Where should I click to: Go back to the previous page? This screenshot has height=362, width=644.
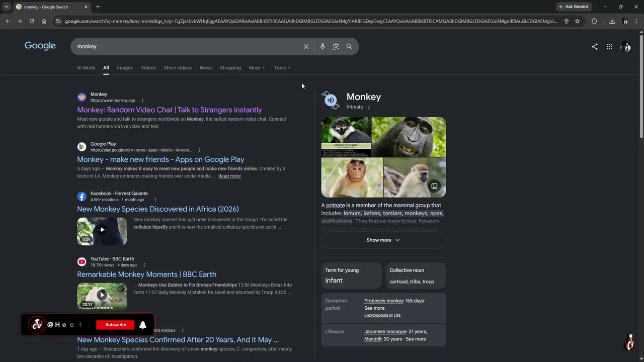(8, 21)
